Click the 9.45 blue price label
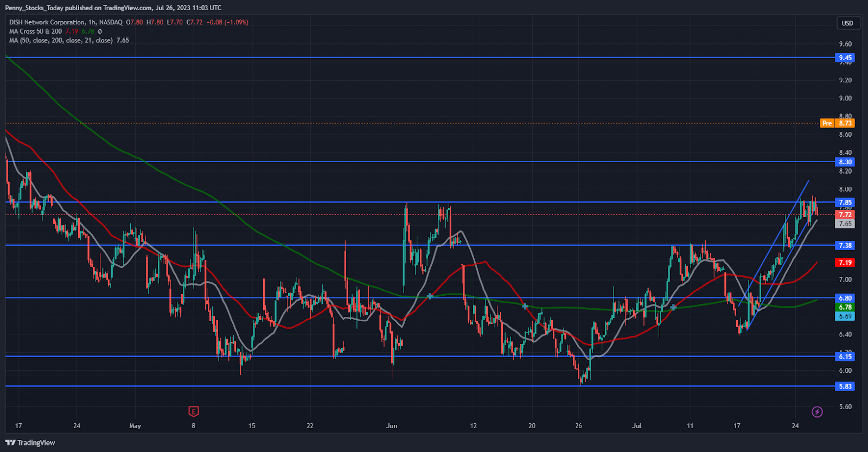The height and width of the screenshot is (452, 868). (x=845, y=58)
